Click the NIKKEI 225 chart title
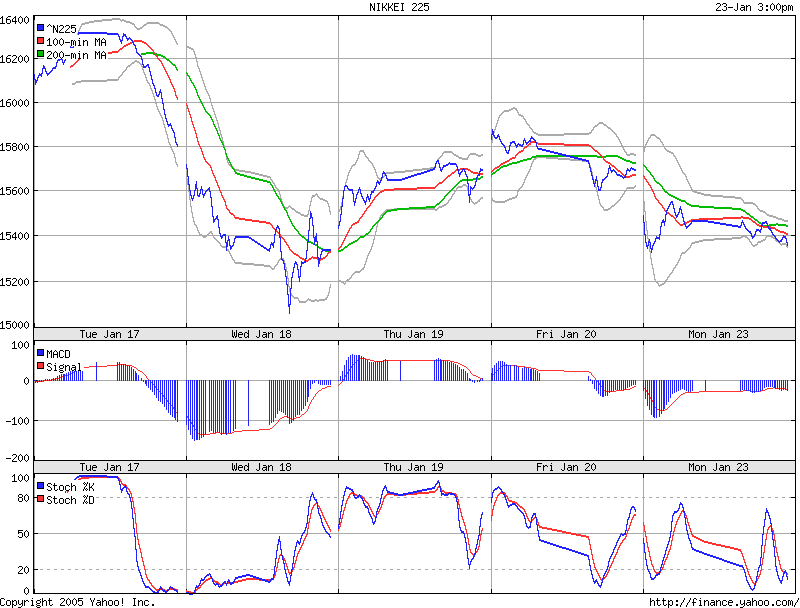 click(x=399, y=7)
